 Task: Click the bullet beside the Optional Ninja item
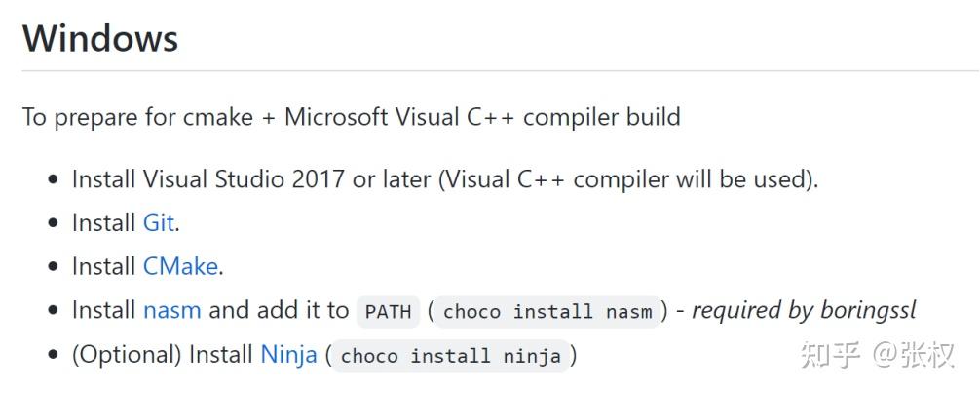(53, 356)
